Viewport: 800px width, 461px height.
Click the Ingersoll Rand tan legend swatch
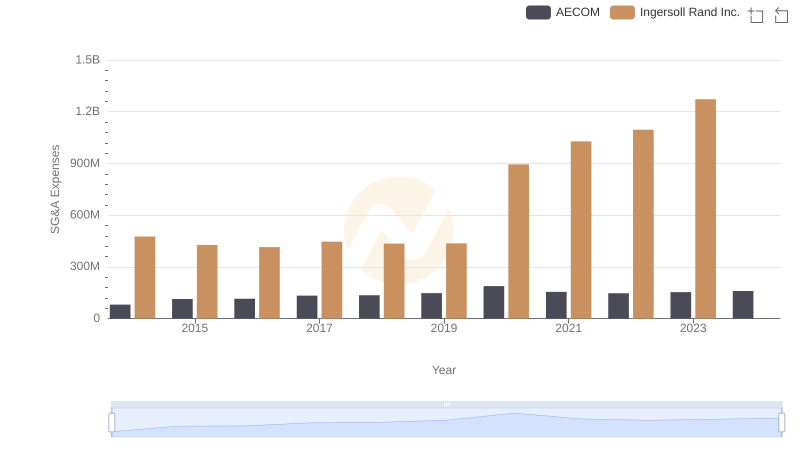point(622,12)
